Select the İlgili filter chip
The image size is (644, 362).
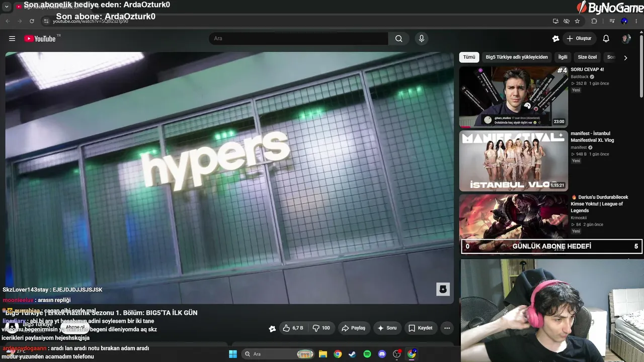click(562, 57)
